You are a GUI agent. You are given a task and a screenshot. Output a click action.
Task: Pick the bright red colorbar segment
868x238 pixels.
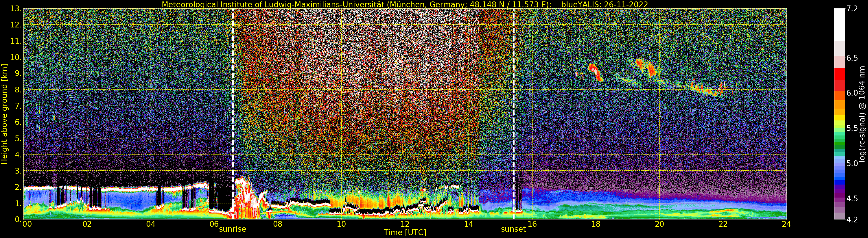coord(839,74)
